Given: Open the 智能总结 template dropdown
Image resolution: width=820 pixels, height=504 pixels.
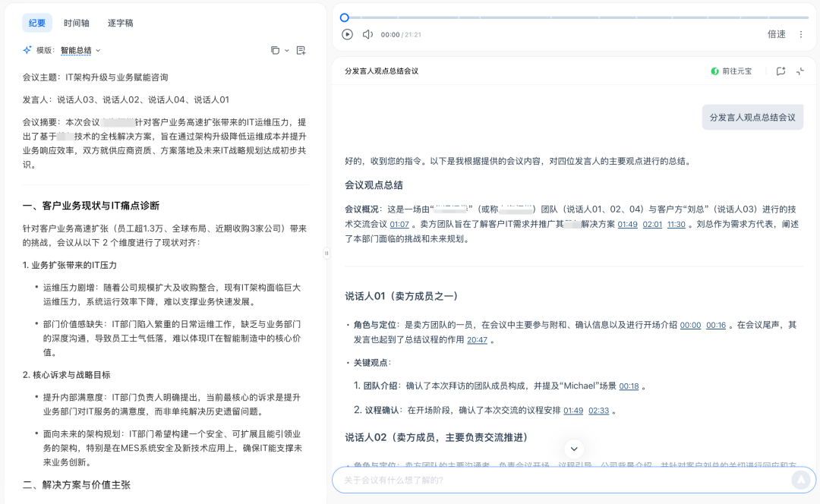Looking at the screenshot, I should pos(80,51).
